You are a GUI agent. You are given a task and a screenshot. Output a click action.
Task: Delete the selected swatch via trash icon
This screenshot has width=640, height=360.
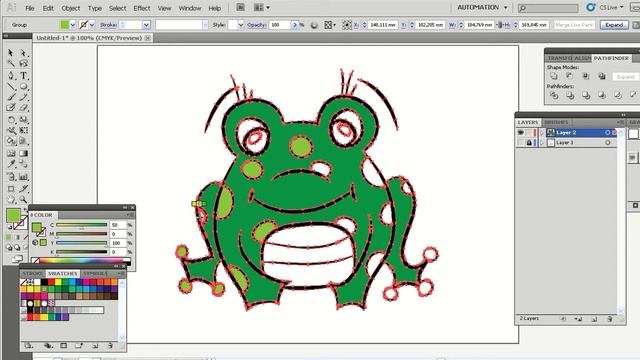tap(110, 346)
